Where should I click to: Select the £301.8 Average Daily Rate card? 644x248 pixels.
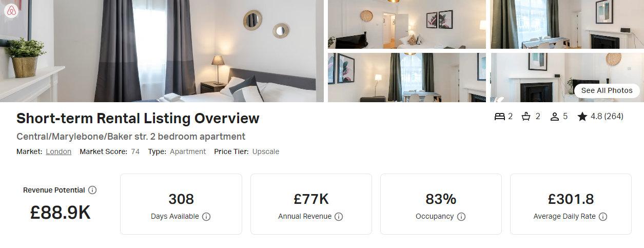point(571,204)
